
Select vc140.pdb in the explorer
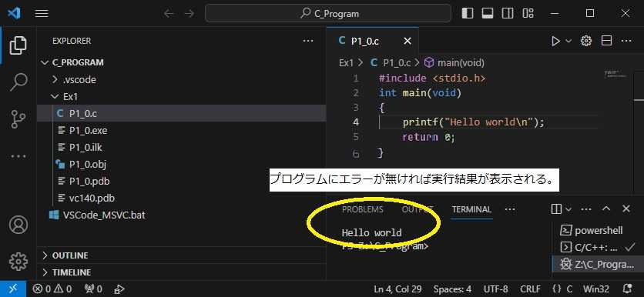pos(181,199)
